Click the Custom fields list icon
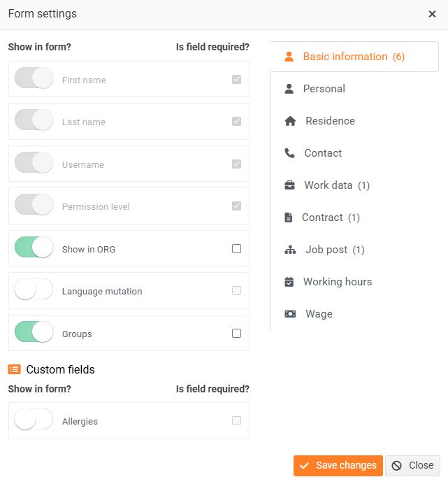The width and height of the screenshot is (448, 484). click(14, 369)
